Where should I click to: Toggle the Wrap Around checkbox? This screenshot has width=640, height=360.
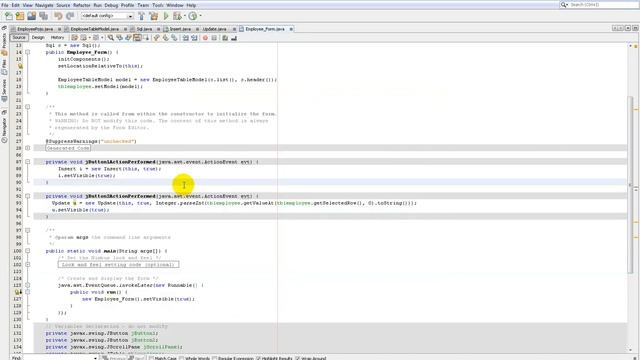point(297,358)
